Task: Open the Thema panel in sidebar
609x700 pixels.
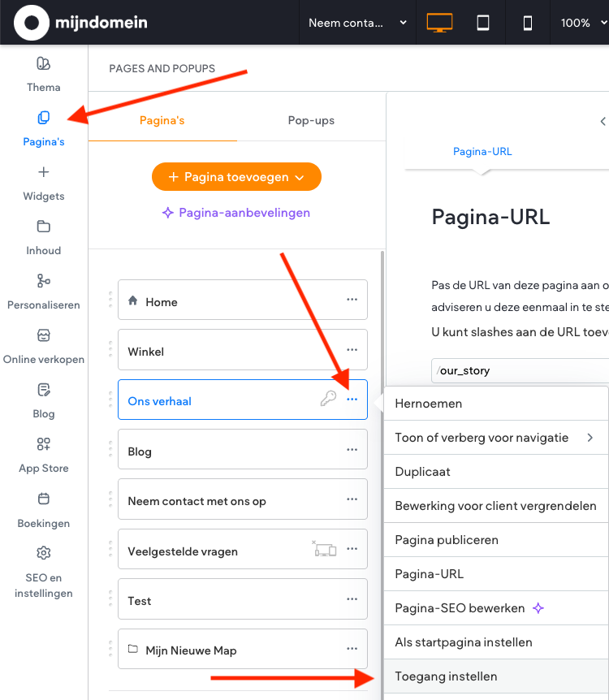Action: pyautogui.click(x=44, y=73)
